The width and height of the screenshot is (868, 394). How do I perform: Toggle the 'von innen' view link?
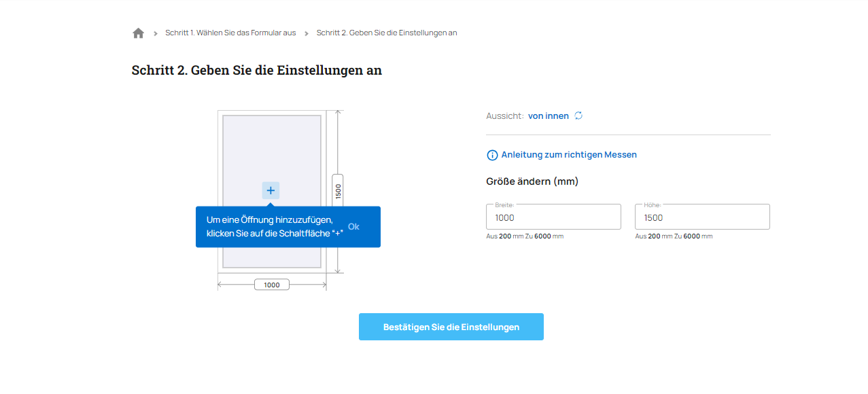coord(549,116)
